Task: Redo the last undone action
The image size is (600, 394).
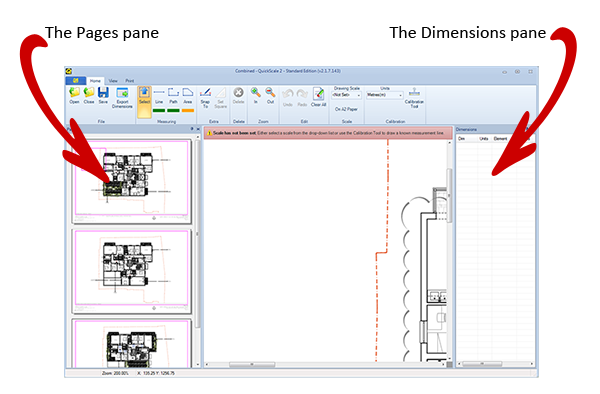Action: [302, 98]
